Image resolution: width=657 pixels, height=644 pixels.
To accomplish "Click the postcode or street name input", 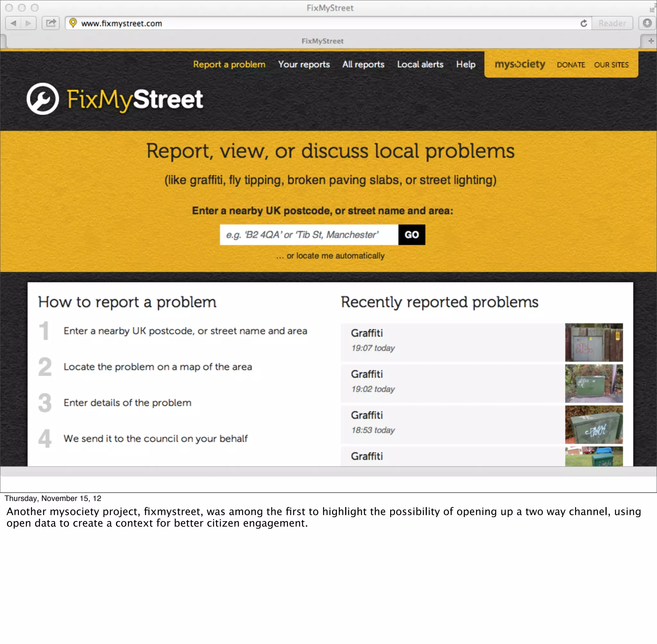I will coord(309,235).
